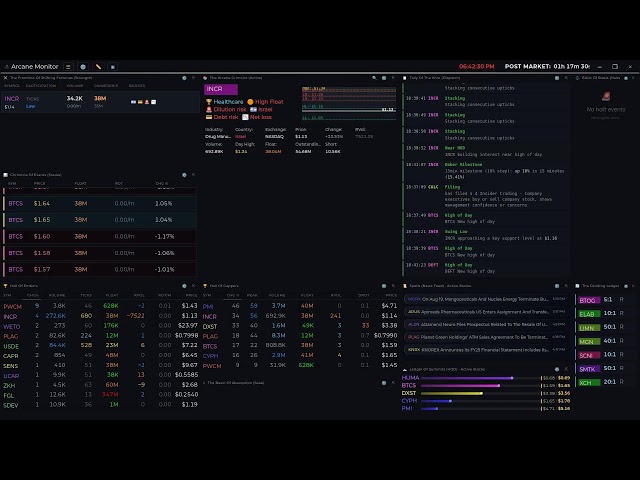Viewport: 640px width, 480px height.
Task: Click the POST MARKET countdown timer
Action: click(x=547, y=66)
